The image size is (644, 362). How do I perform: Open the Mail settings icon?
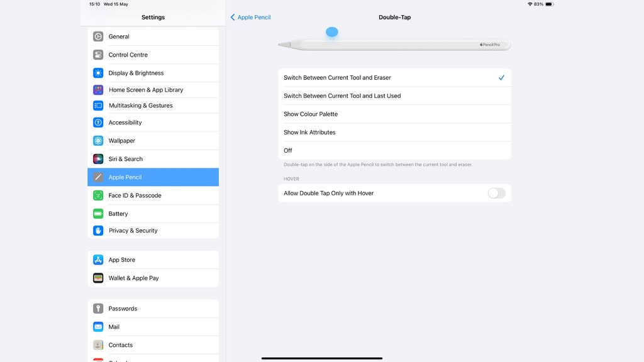[98, 327]
